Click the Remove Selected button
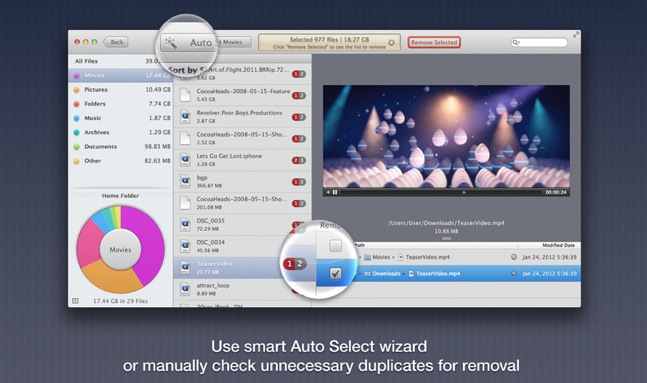This screenshot has width=647, height=383. pyautogui.click(x=434, y=42)
